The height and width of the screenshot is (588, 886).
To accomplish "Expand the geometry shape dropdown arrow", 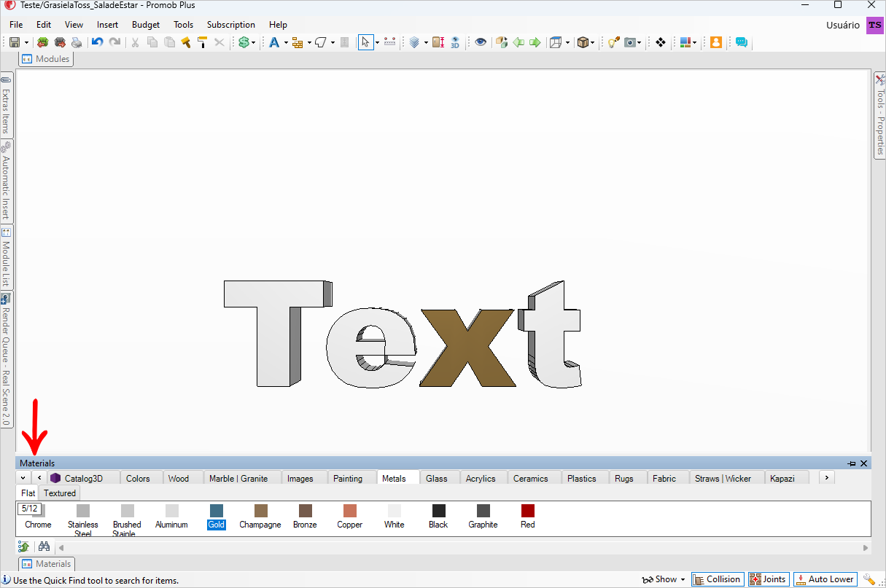I will click(333, 43).
